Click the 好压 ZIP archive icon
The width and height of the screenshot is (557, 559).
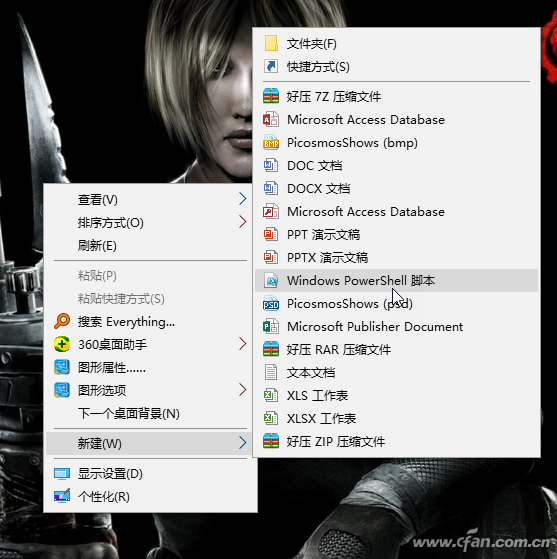tap(271, 441)
